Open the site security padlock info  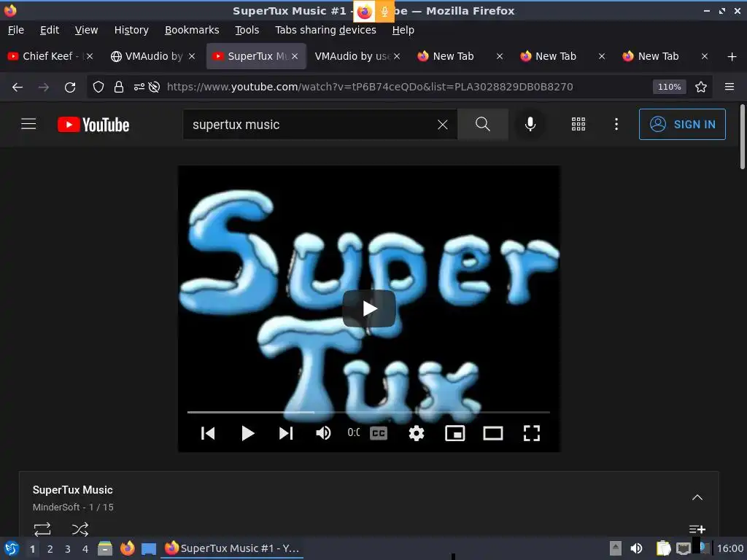pyautogui.click(x=119, y=87)
